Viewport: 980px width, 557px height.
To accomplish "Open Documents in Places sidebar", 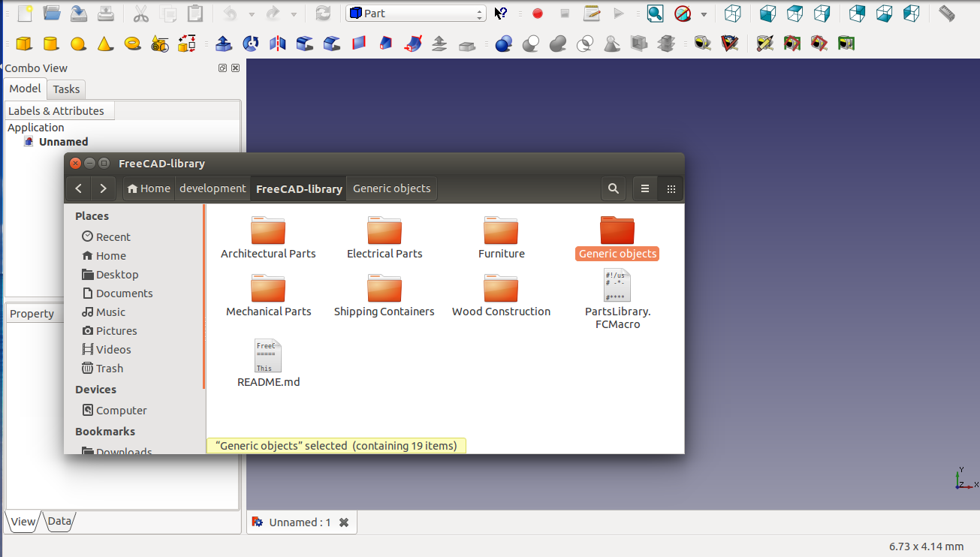I will 124,294.
